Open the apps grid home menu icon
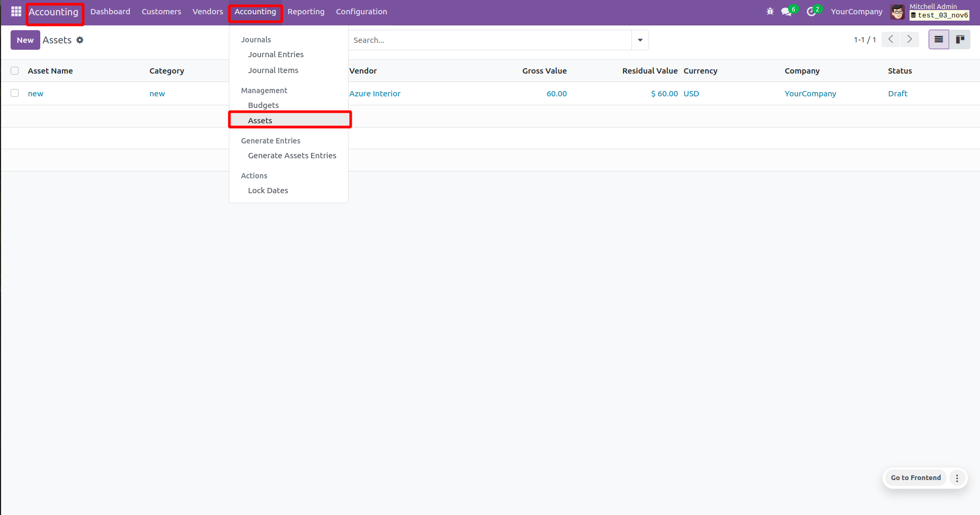980x515 pixels. (16, 12)
